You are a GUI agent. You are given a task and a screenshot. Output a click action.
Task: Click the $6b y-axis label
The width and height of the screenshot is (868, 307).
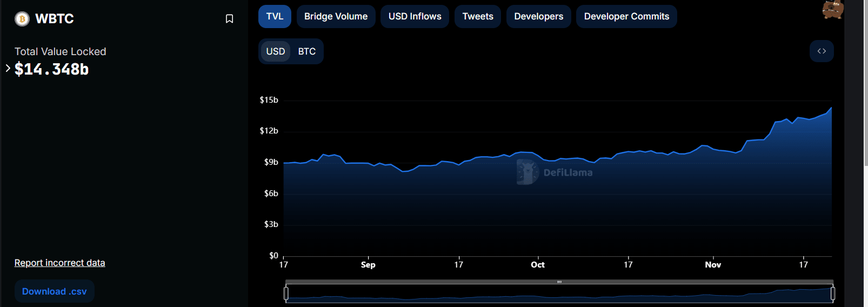point(271,193)
